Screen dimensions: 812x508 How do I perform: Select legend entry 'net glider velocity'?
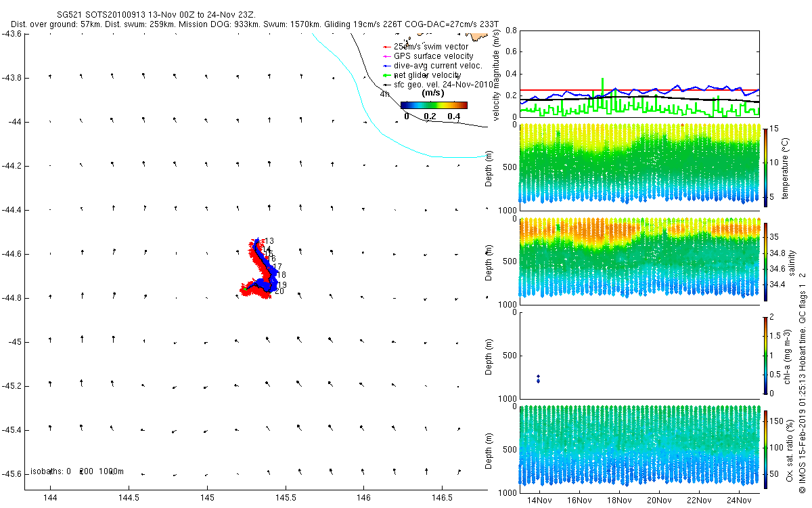[x=428, y=75]
